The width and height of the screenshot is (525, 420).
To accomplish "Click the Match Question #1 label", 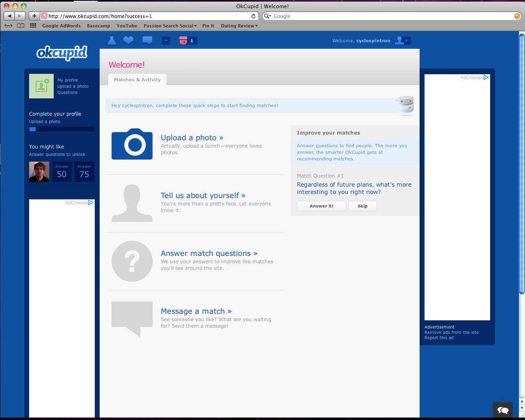I will [x=320, y=176].
